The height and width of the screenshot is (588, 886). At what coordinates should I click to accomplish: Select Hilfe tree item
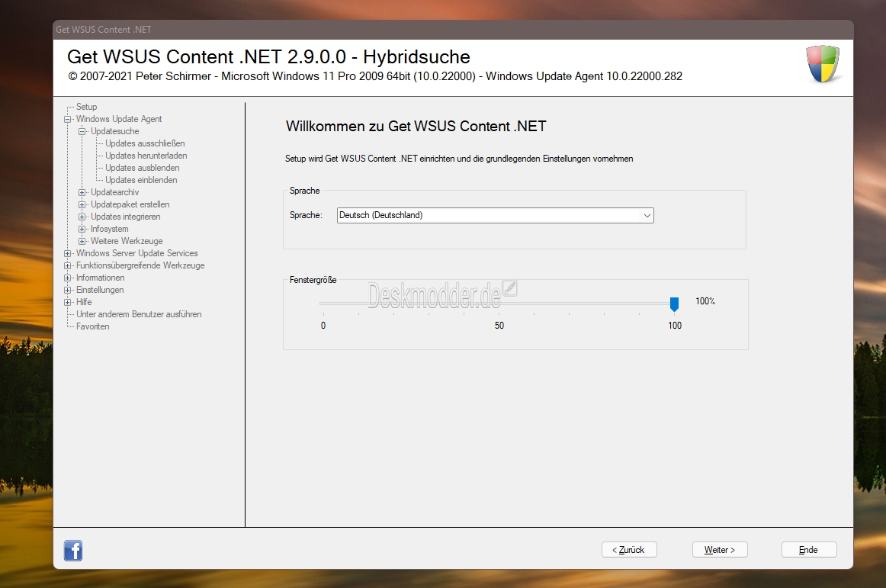pos(84,302)
